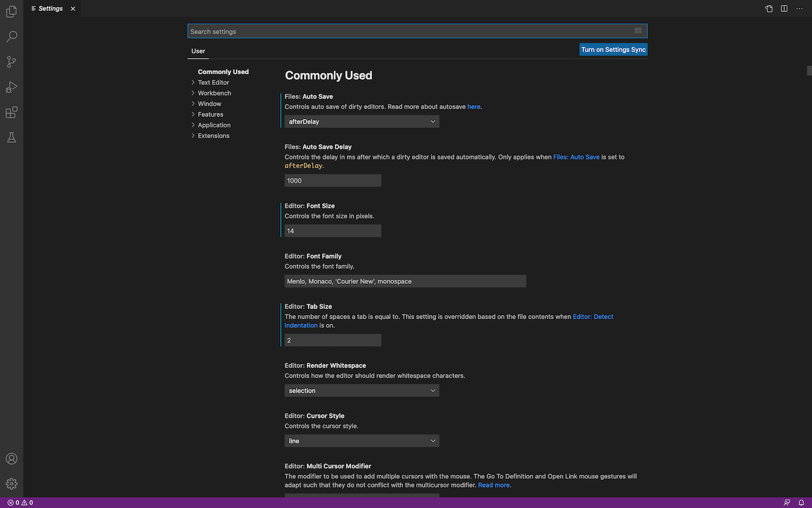Open the Extensions view icon

pyautogui.click(x=11, y=112)
